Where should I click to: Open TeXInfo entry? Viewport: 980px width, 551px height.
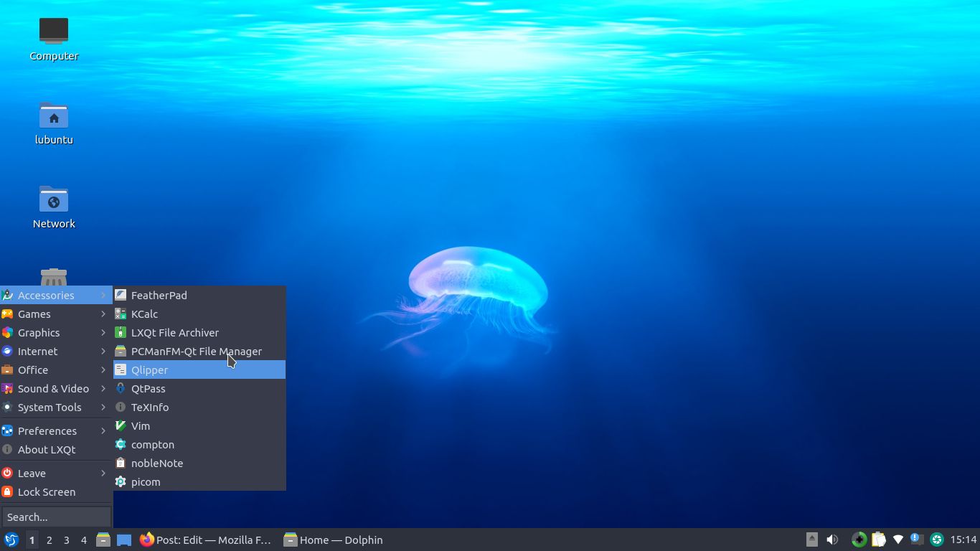click(199, 407)
